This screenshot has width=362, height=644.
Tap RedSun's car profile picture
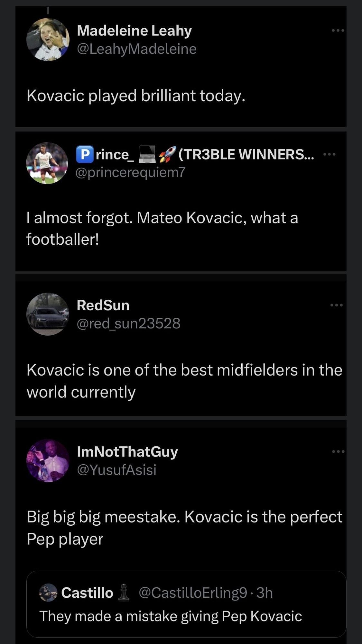pyautogui.click(x=48, y=314)
